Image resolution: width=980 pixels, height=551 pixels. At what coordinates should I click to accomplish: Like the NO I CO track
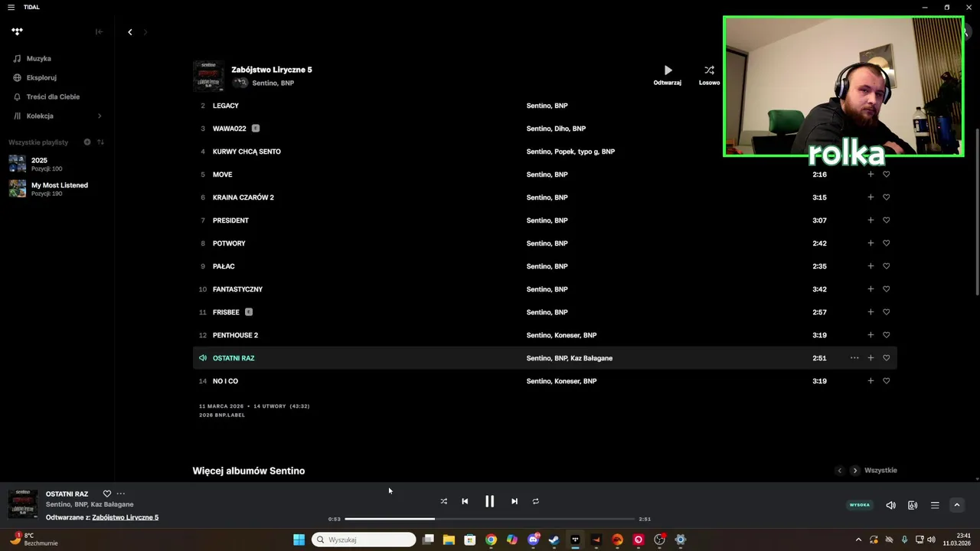tap(887, 381)
